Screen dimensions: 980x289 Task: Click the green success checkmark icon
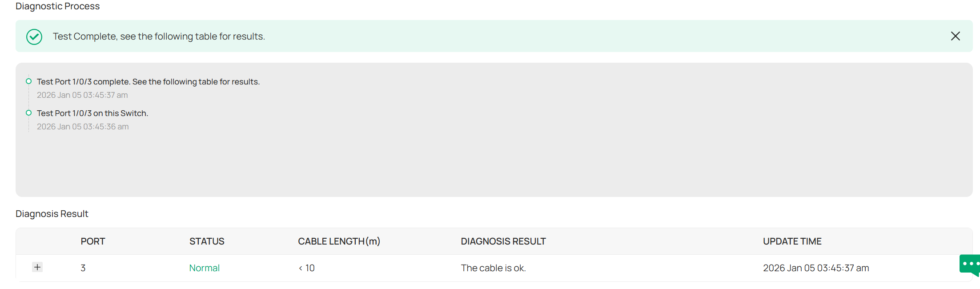click(x=34, y=36)
